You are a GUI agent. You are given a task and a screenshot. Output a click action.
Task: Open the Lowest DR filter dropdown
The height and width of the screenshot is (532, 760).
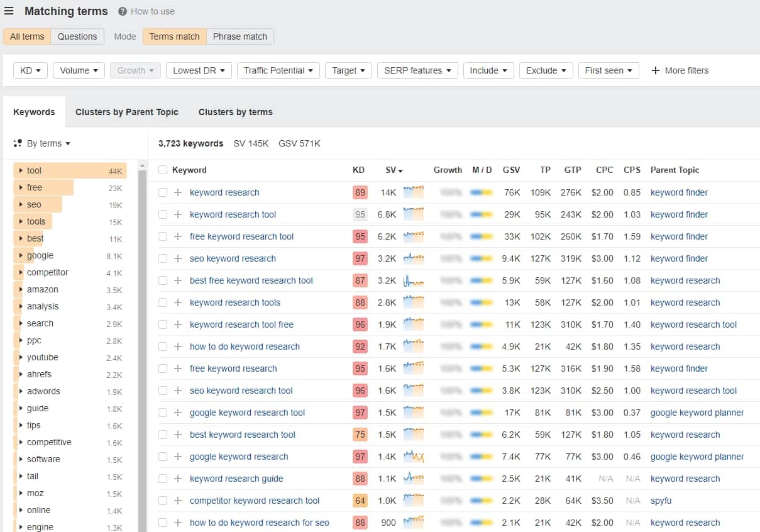199,70
